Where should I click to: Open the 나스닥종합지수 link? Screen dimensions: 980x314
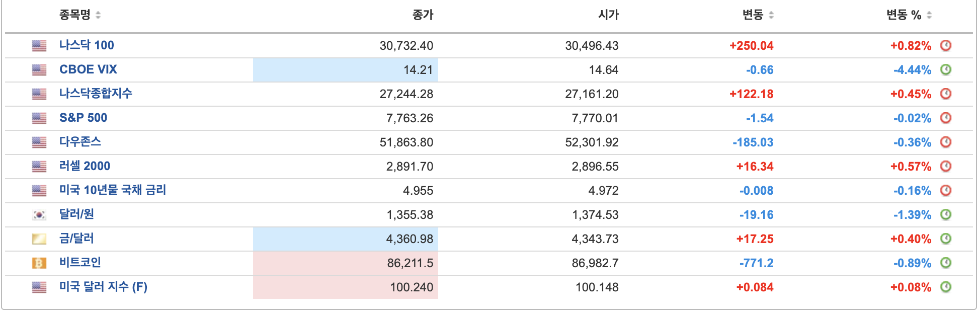coord(96,94)
